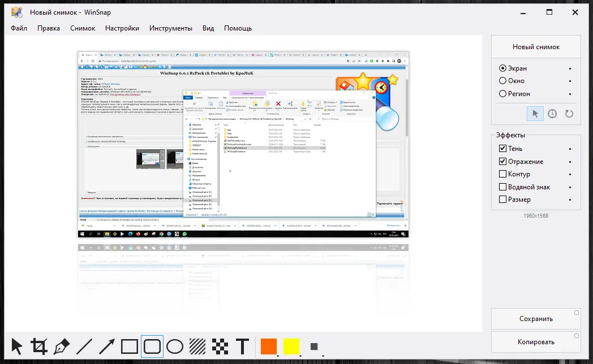593x364 pixels.
Task: Select the Hatch highlight tool
Action: click(197, 346)
